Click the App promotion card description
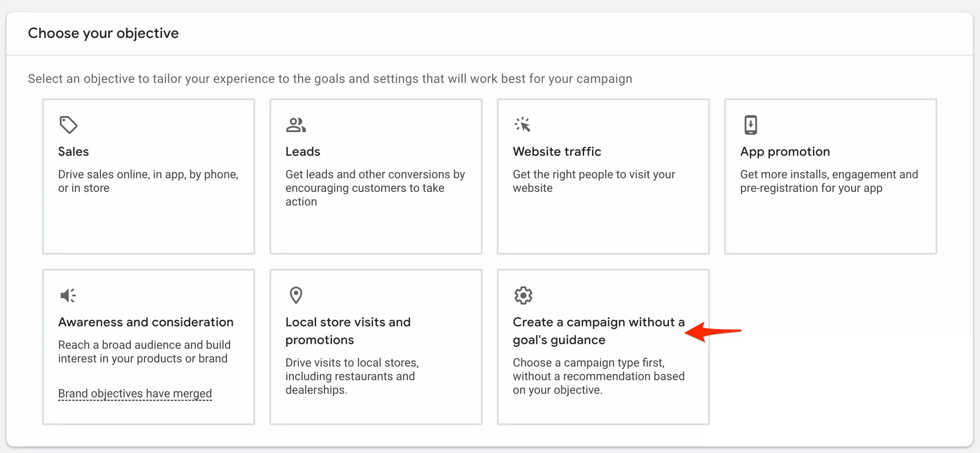Viewport: 980px width, 453px height. [829, 181]
